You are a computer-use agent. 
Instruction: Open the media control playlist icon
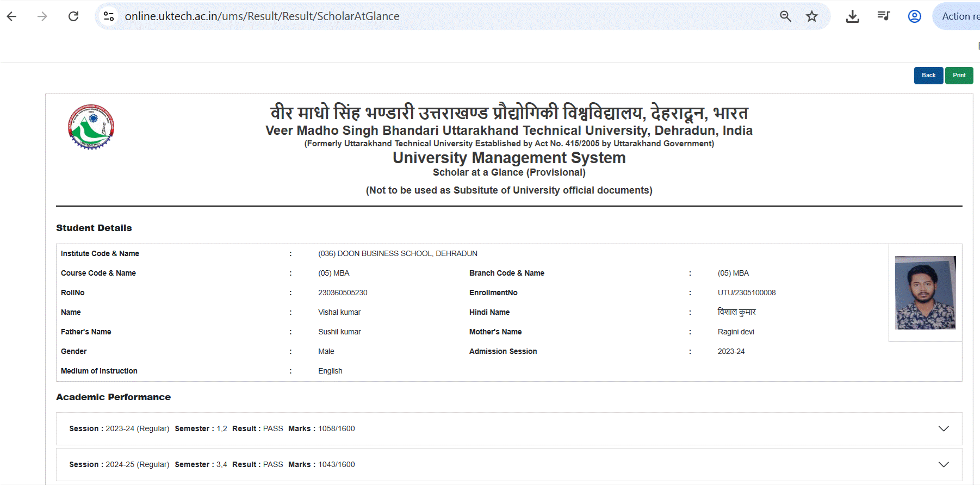click(884, 16)
